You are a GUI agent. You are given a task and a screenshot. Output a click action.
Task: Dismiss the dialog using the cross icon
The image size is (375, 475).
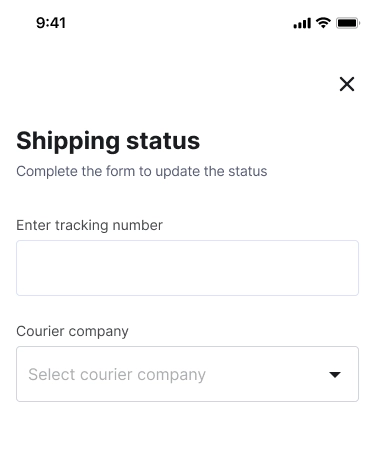click(x=347, y=84)
